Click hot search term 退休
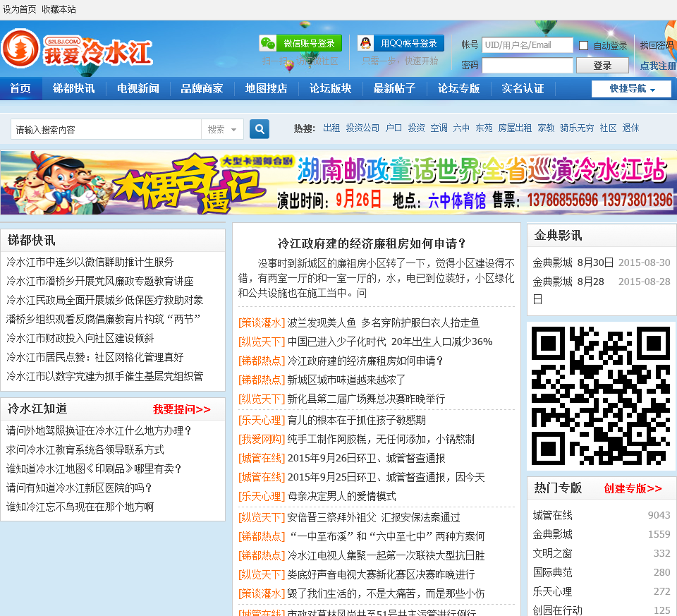Screen dimensions: 677x616 pos(630,128)
